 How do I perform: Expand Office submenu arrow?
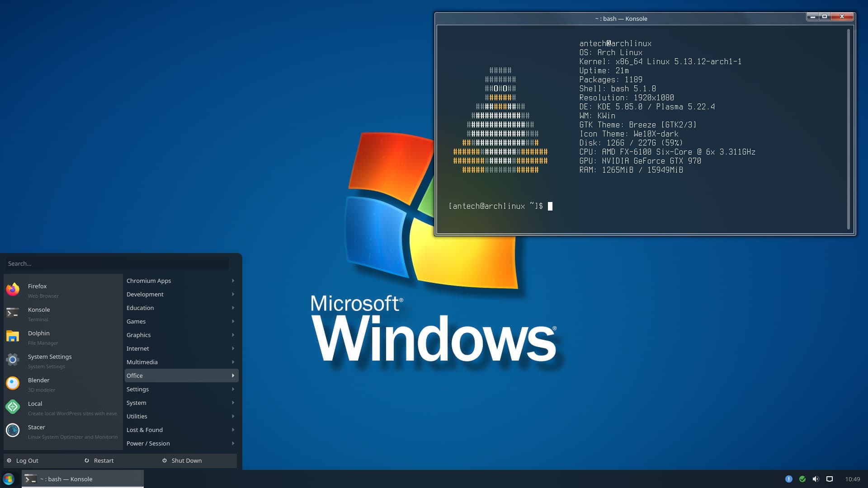coord(233,375)
